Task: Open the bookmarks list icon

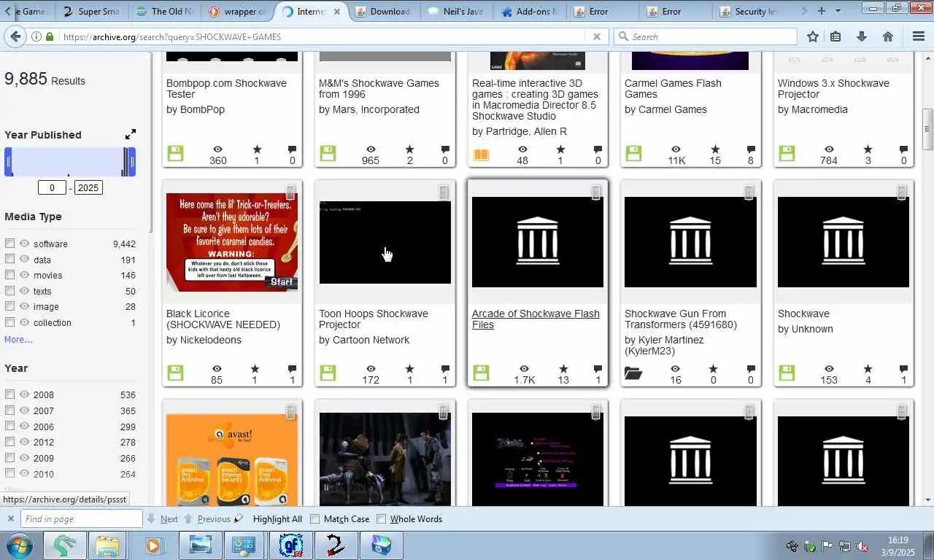Action: (x=835, y=36)
